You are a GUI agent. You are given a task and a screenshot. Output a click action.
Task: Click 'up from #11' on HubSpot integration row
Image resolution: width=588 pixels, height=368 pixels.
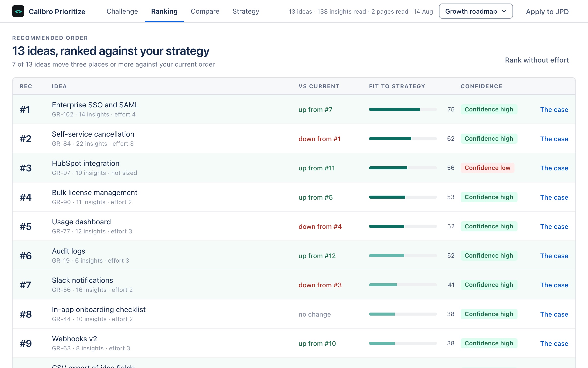pyautogui.click(x=317, y=168)
